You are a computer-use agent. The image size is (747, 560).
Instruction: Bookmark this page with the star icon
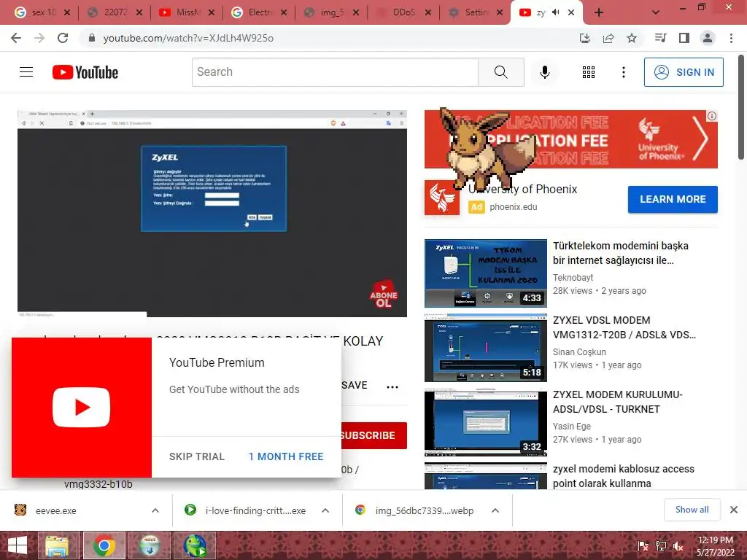coord(632,38)
